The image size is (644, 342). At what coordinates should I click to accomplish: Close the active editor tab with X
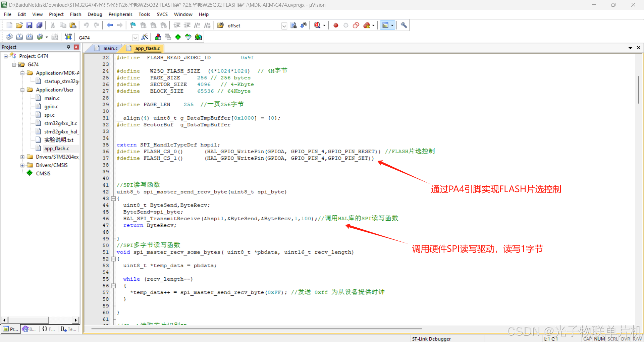(x=638, y=48)
